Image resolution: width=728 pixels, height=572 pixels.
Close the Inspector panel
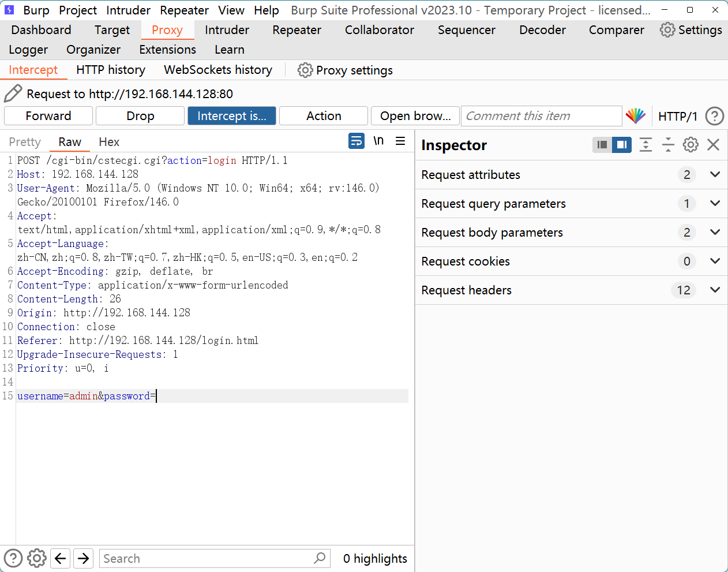point(714,145)
